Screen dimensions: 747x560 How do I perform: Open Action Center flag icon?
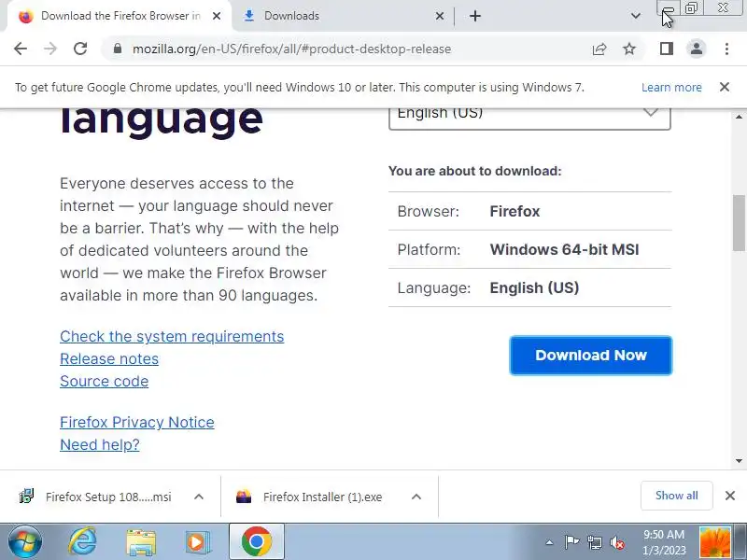pyautogui.click(x=571, y=542)
